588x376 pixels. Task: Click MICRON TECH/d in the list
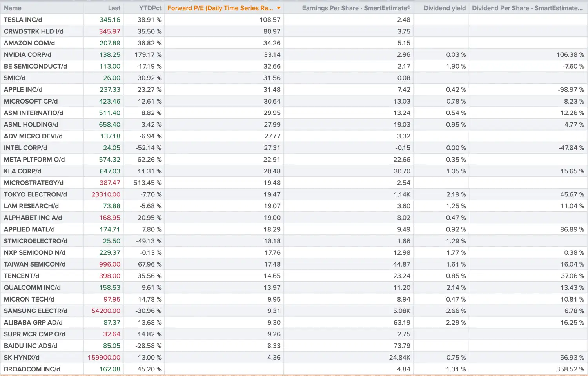click(x=29, y=300)
